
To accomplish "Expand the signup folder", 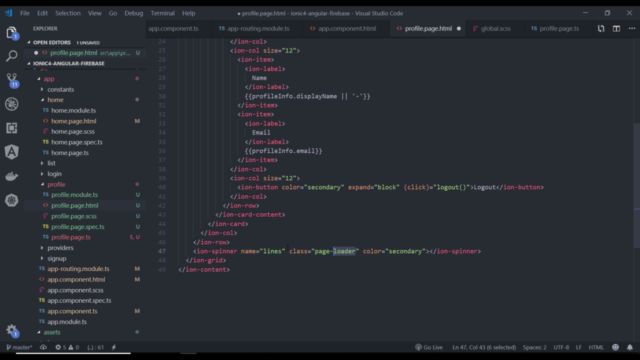I will point(57,258).
